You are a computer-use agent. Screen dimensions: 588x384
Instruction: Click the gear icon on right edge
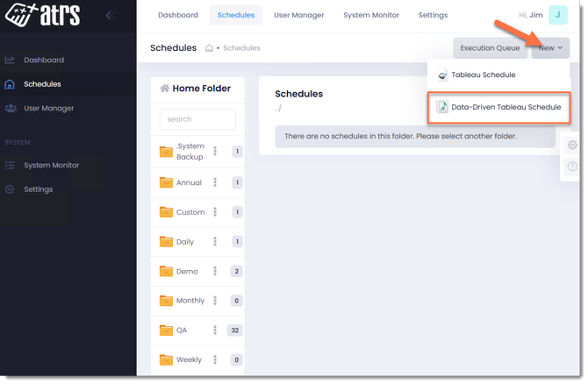pyautogui.click(x=572, y=146)
